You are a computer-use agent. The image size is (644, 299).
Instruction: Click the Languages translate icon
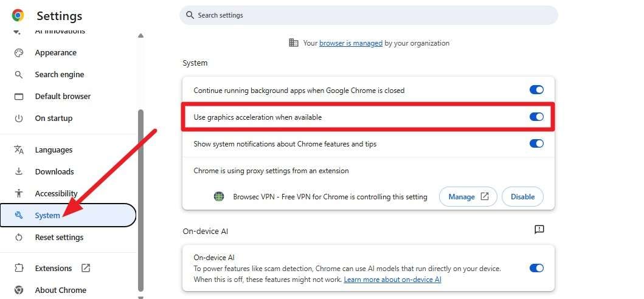19,149
